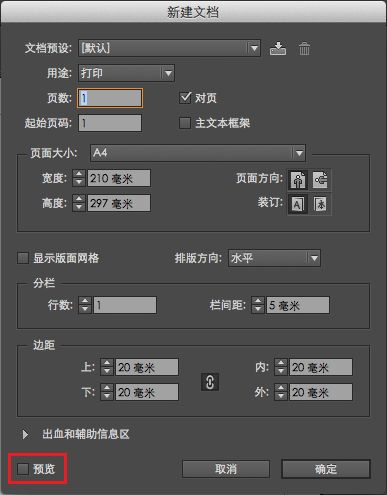Click the 上 margin stepper arrows

107,367
